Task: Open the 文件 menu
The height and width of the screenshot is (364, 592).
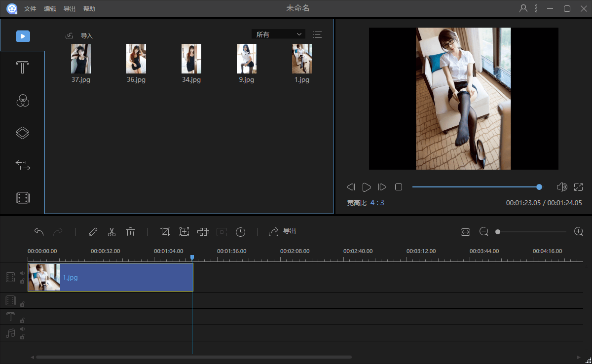Action: (30, 8)
